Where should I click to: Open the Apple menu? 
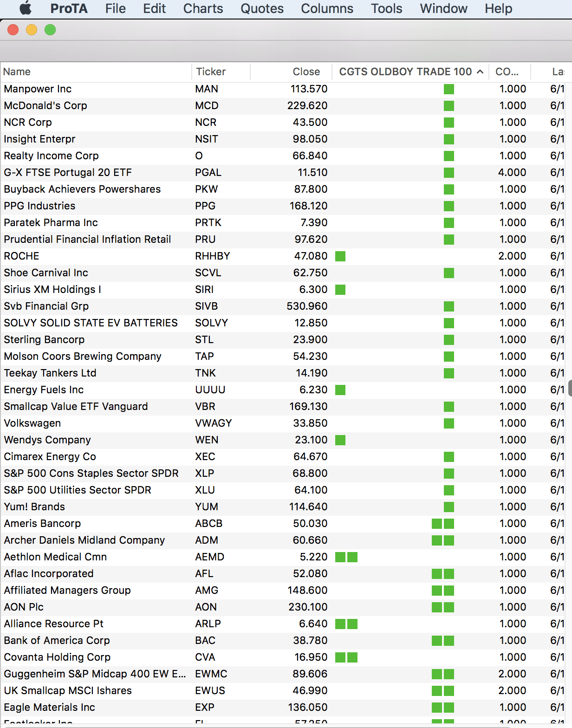[26, 8]
